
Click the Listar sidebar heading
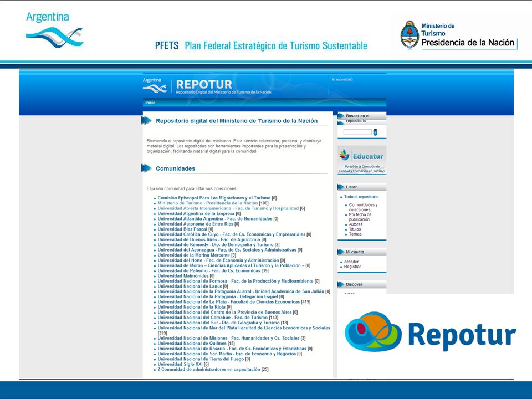[x=351, y=187]
